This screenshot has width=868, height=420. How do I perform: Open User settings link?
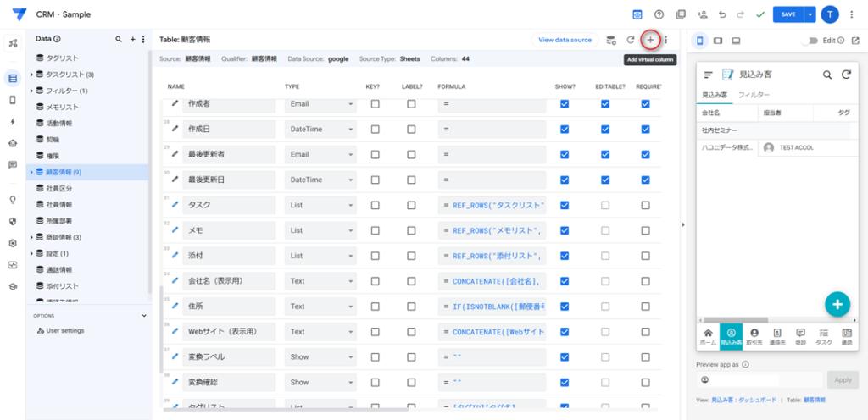coord(61,330)
